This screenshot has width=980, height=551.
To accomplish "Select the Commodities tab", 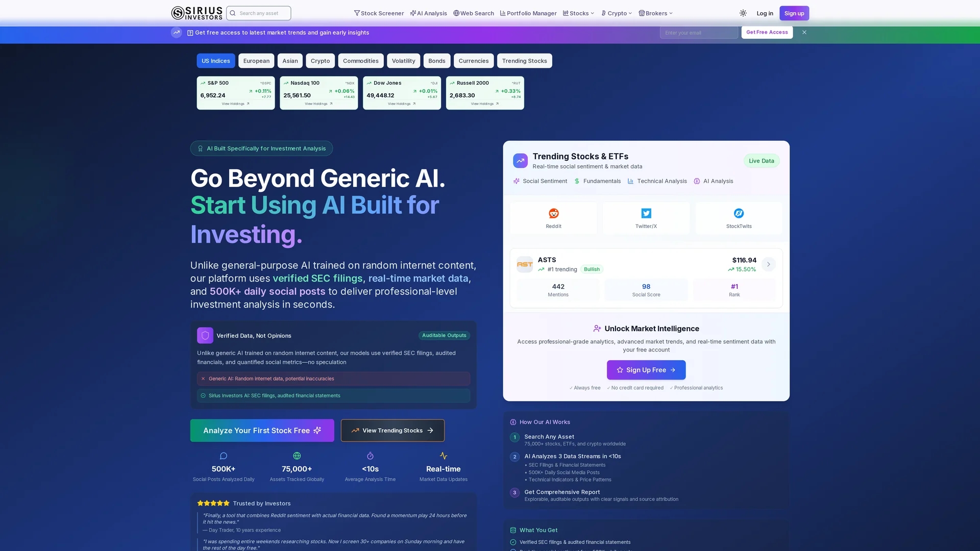I will pos(361,61).
